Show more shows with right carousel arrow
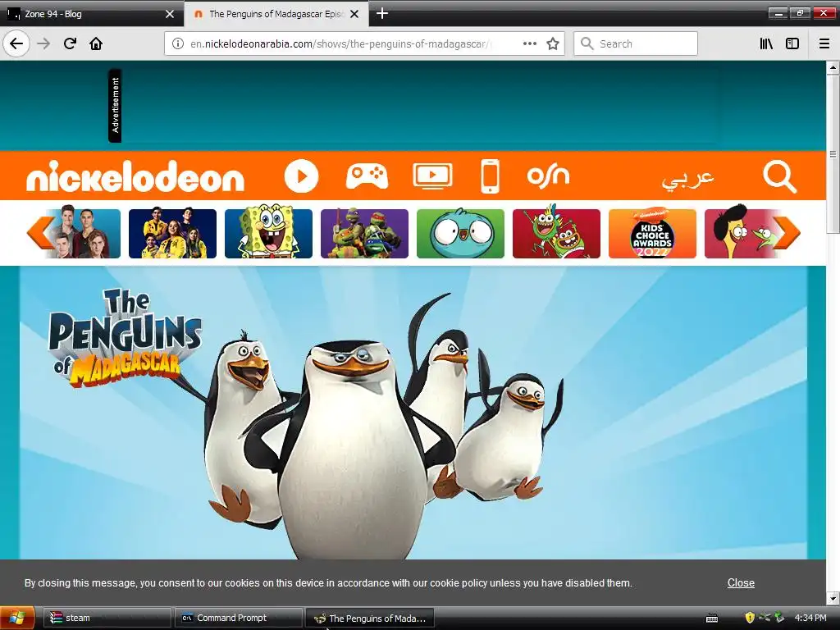 point(787,233)
